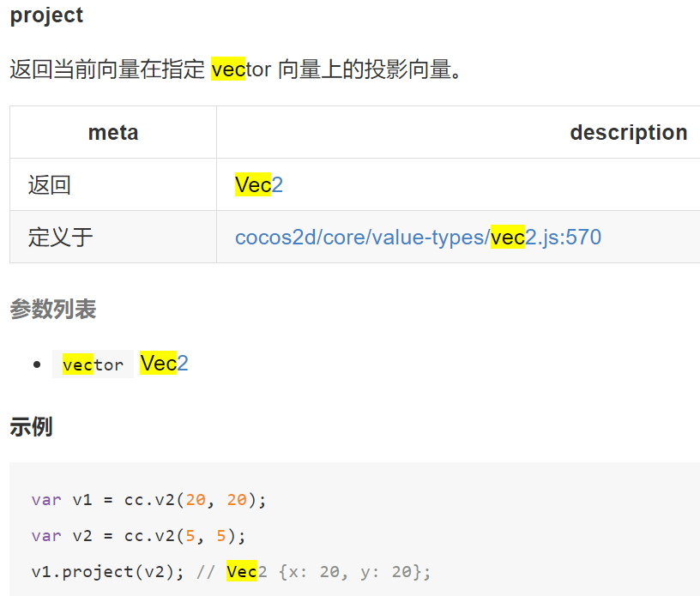The height and width of the screenshot is (596, 700).
Task: Click the 'meta' table column header
Action: [x=113, y=132]
